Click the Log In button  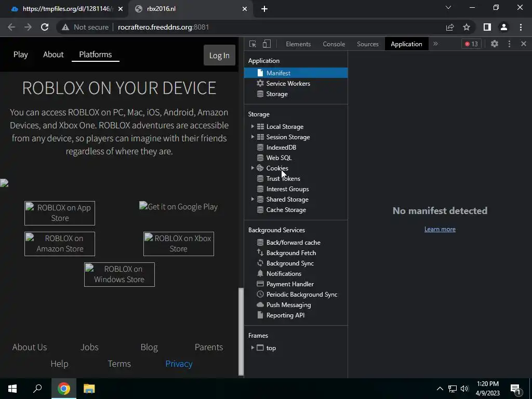click(x=219, y=55)
